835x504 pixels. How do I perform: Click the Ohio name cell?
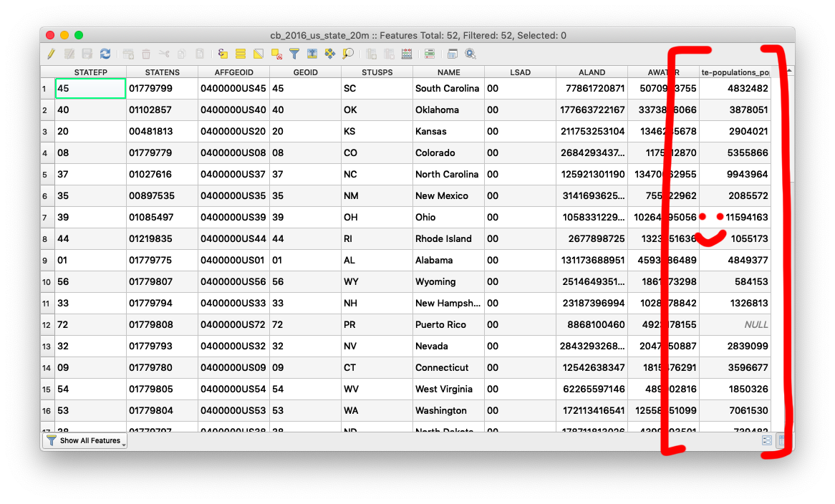[448, 217]
